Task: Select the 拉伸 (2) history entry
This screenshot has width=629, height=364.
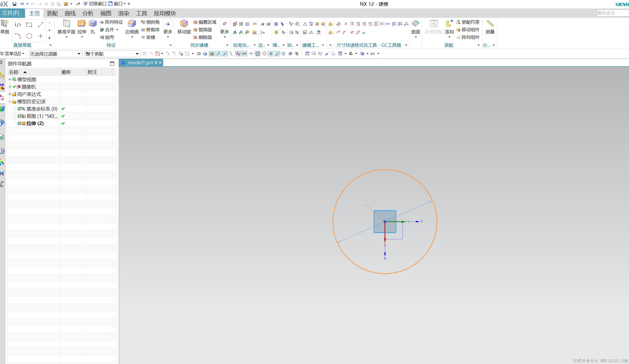Action: (35, 123)
